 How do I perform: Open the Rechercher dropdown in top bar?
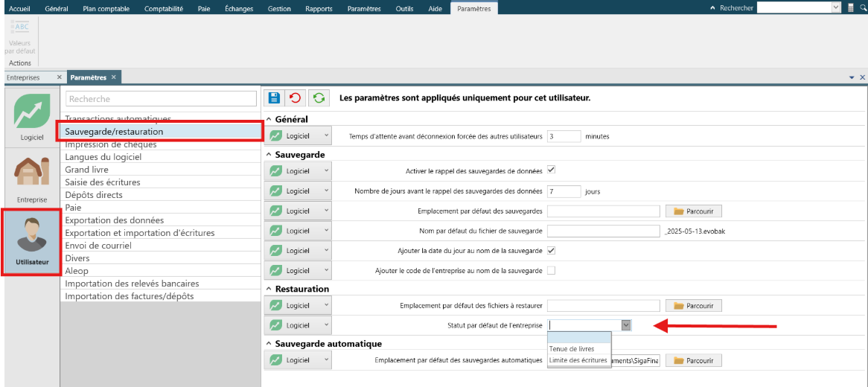836,7
